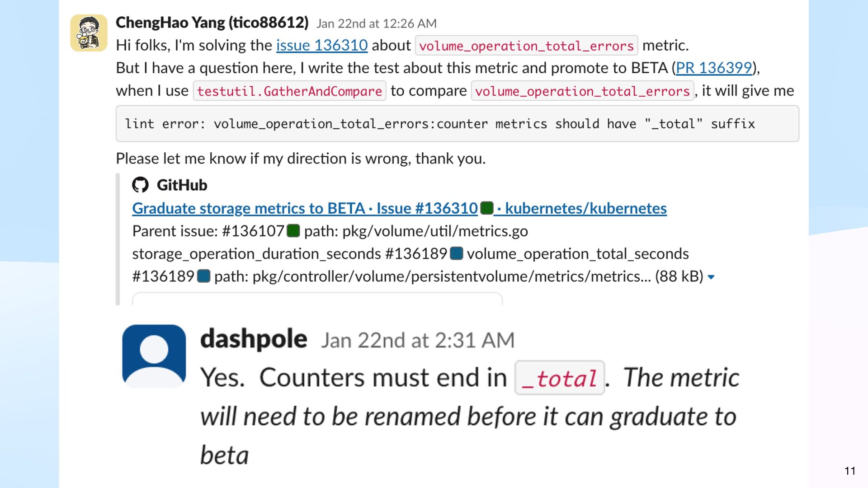Click the dashpole username
Viewport: 868px width, 488px height.
[254, 339]
